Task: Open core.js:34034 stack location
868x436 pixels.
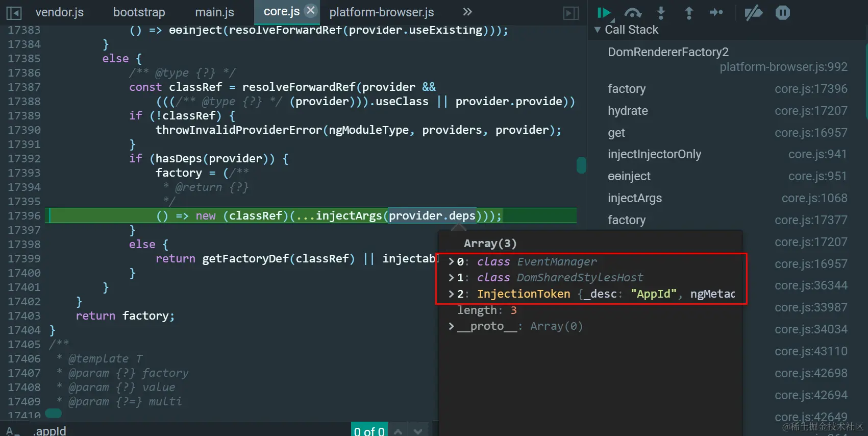Action: pyautogui.click(x=811, y=329)
